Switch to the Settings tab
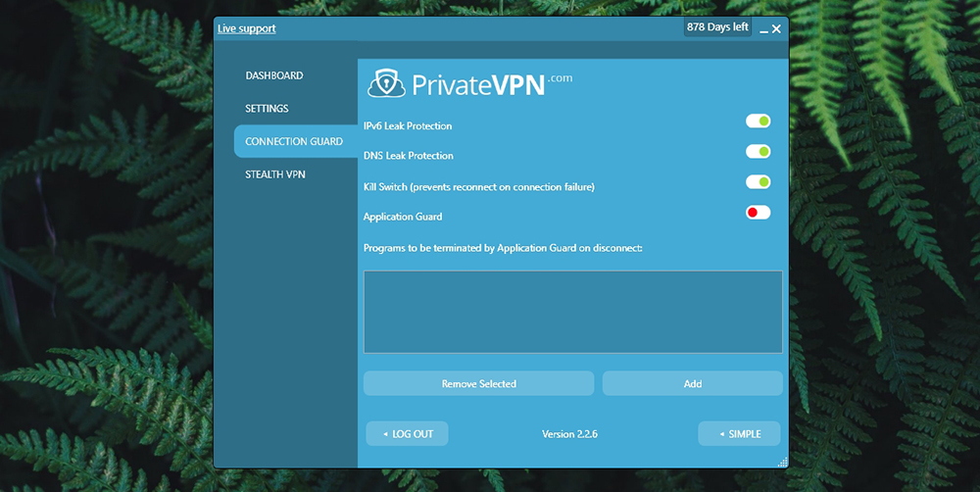The image size is (980, 492). pyautogui.click(x=267, y=109)
